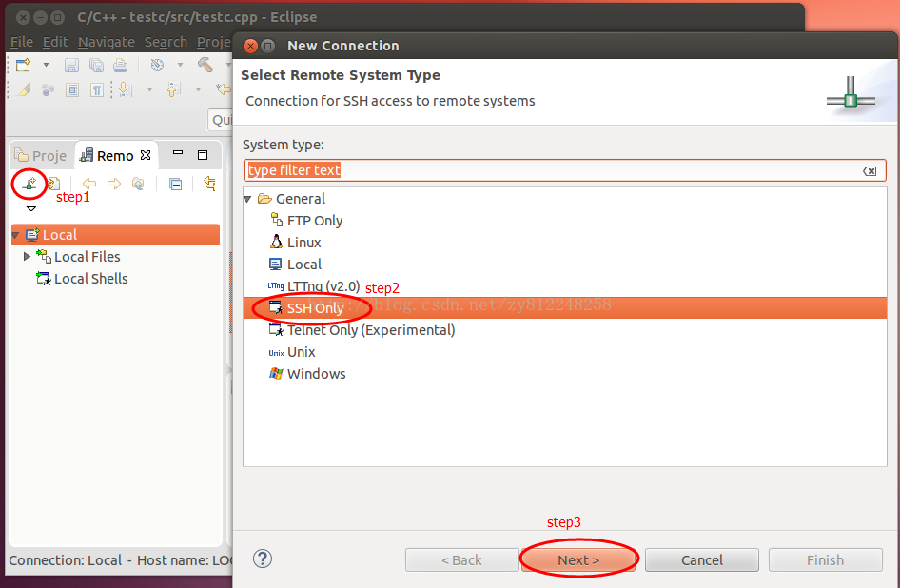Open the dropdown arrow next to New wizard

[x=46, y=66]
